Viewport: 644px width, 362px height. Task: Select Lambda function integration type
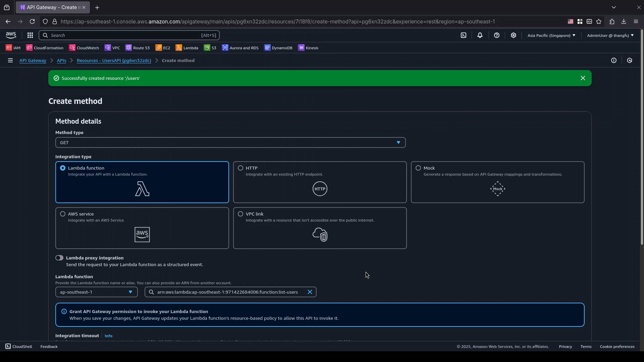(142, 182)
